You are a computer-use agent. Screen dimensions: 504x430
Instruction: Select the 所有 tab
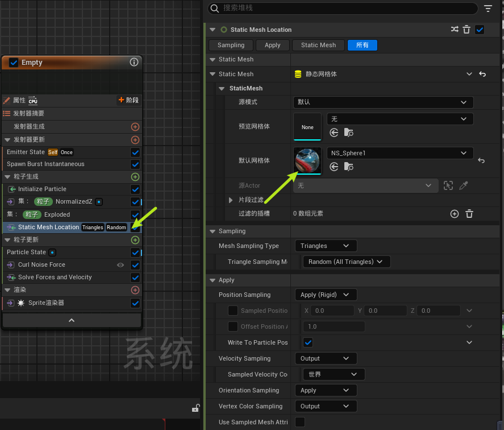pyautogui.click(x=363, y=45)
